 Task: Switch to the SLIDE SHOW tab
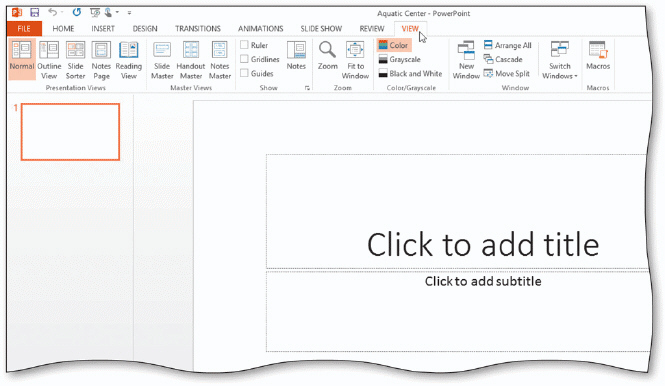click(x=321, y=29)
